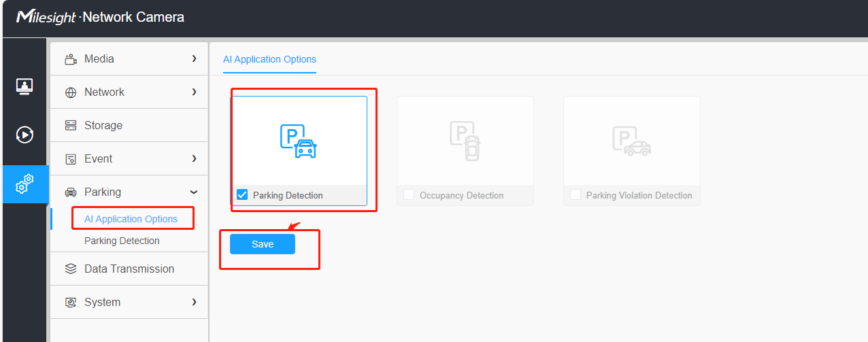
Task: Expand the Network menu arrow
Action: point(194,92)
